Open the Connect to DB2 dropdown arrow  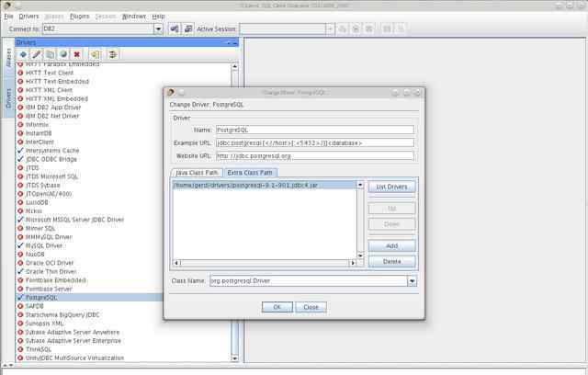(x=158, y=28)
